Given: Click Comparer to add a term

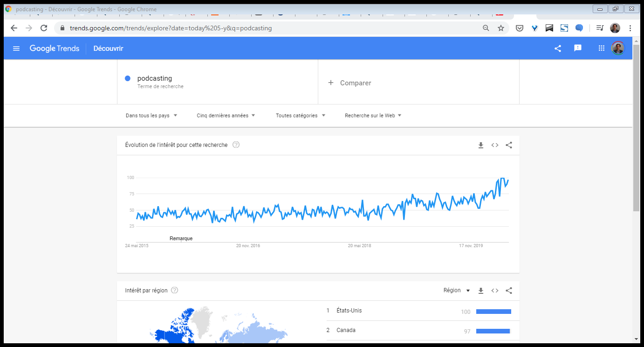Looking at the screenshot, I should (350, 83).
